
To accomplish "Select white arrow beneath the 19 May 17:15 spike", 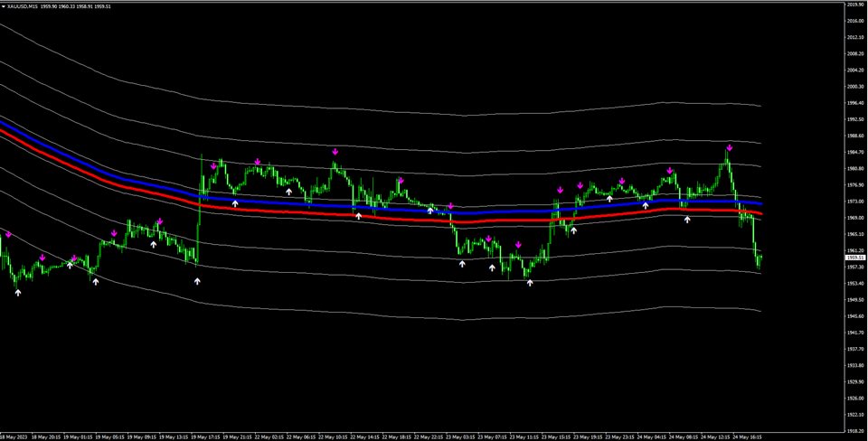I will point(197,281).
